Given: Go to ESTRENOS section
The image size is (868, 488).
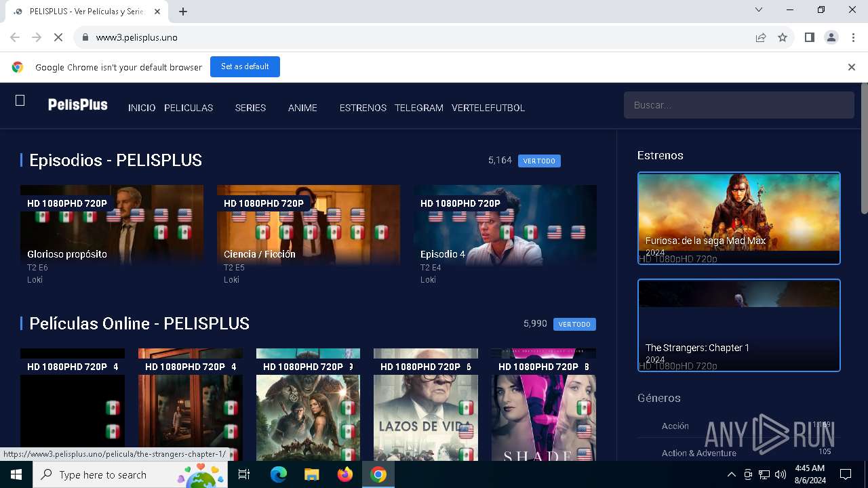Looking at the screenshot, I should [x=363, y=108].
